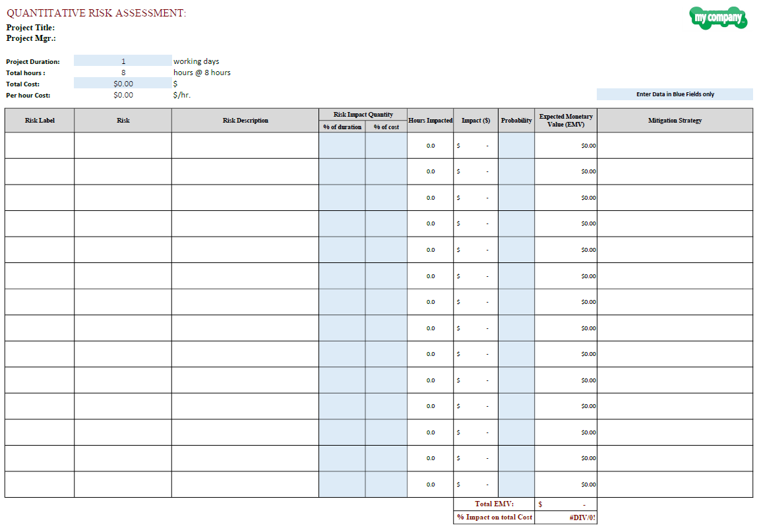Select the % Impact on total Cost label
The image size is (759, 532).
(x=494, y=517)
